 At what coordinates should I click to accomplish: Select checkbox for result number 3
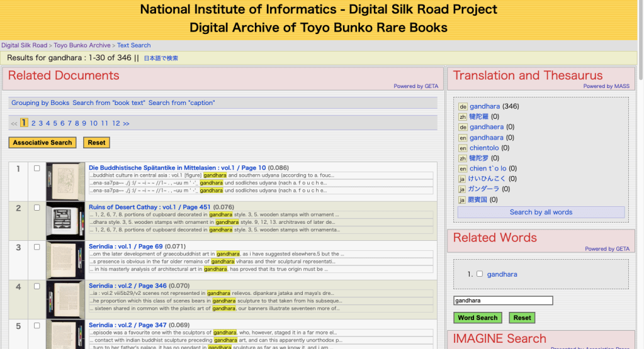pos(37,247)
